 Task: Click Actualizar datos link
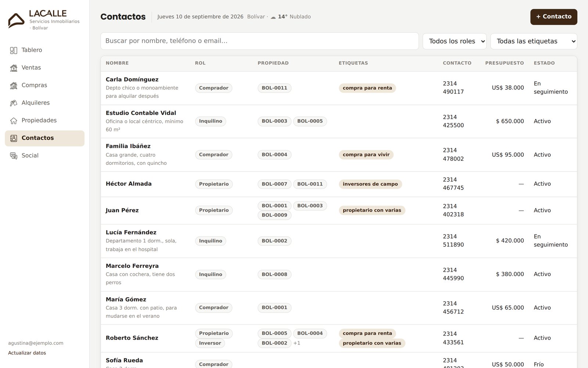tap(27, 353)
